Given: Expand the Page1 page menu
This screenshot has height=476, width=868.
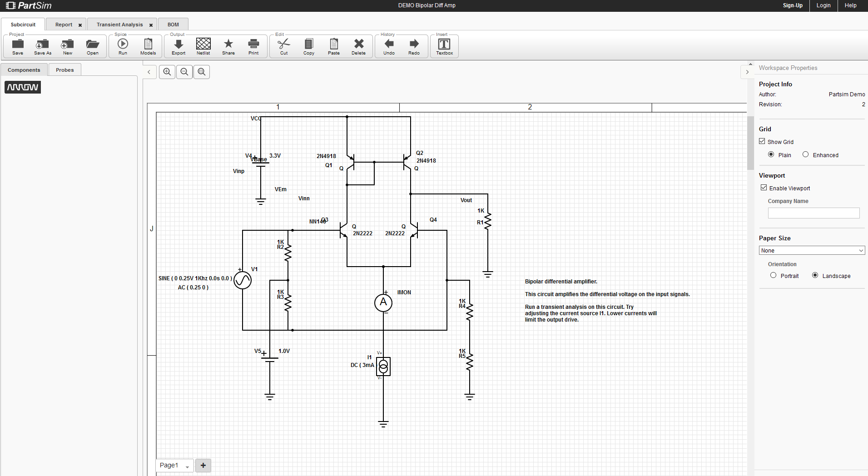Looking at the screenshot, I should click(187, 466).
